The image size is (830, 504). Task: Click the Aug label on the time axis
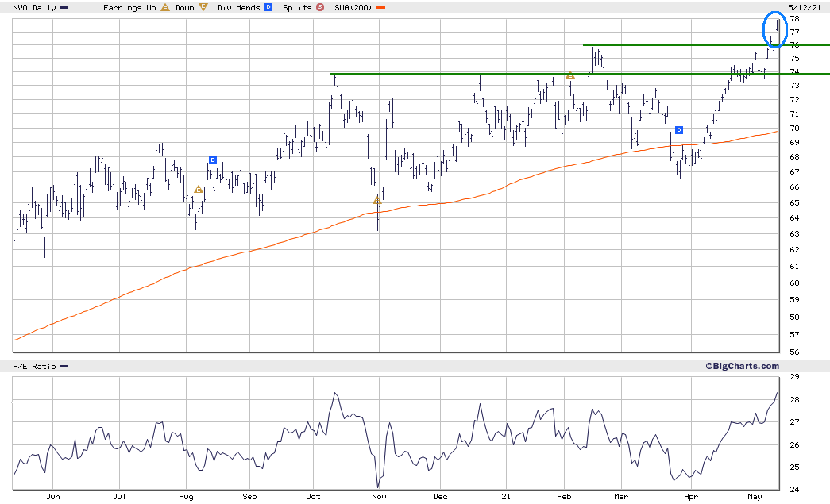187,497
